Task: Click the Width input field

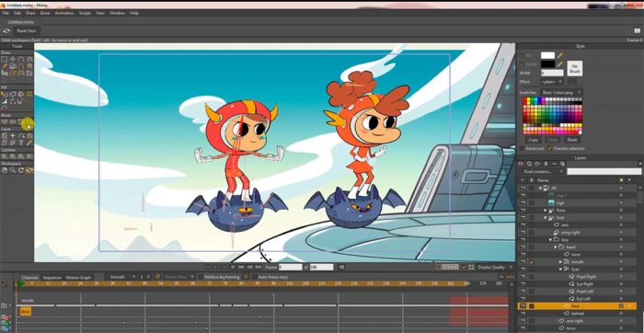Action: tap(552, 73)
